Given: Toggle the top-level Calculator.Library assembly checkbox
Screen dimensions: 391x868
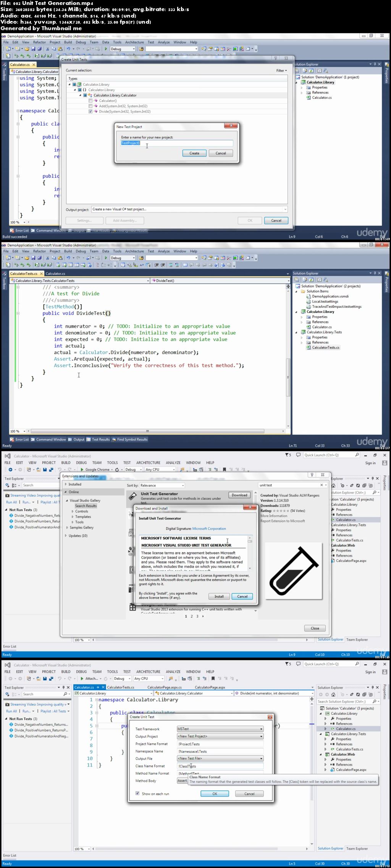Looking at the screenshot, I should (x=74, y=85).
